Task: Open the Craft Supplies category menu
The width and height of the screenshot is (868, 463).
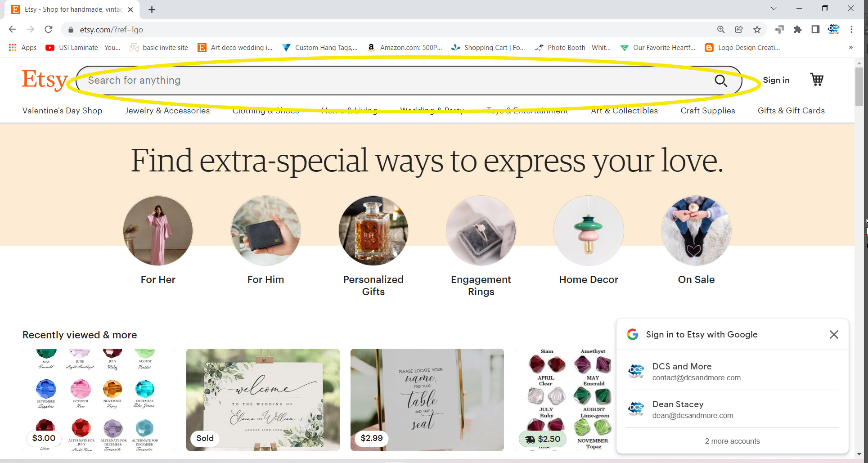Action: [707, 111]
